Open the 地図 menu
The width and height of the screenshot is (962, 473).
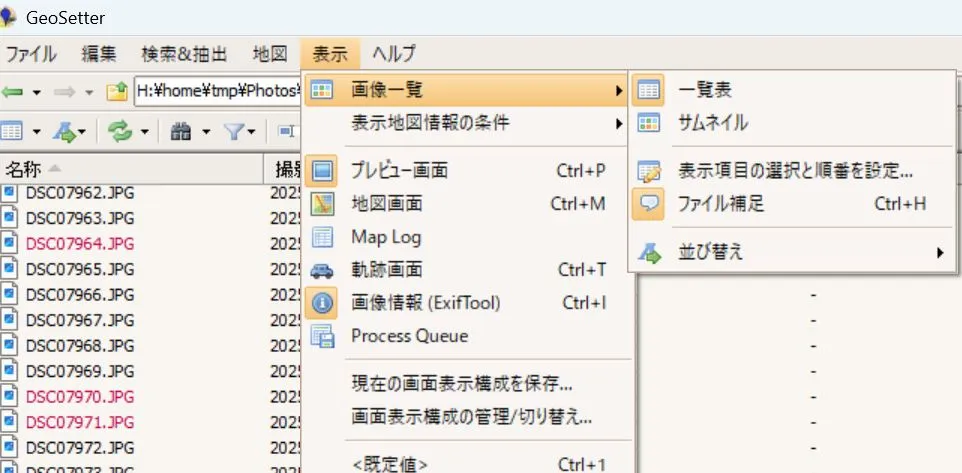click(270, 54)
